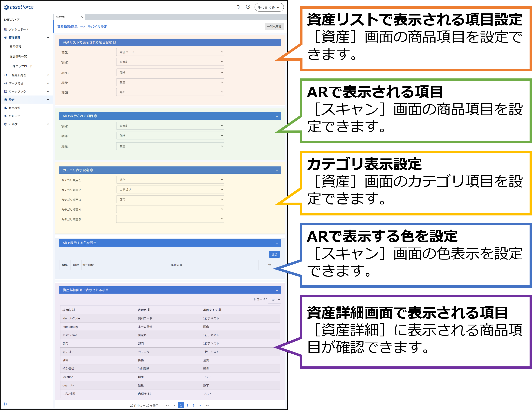Open the 千代田くみ user dropdown

(x=269, y=7)
